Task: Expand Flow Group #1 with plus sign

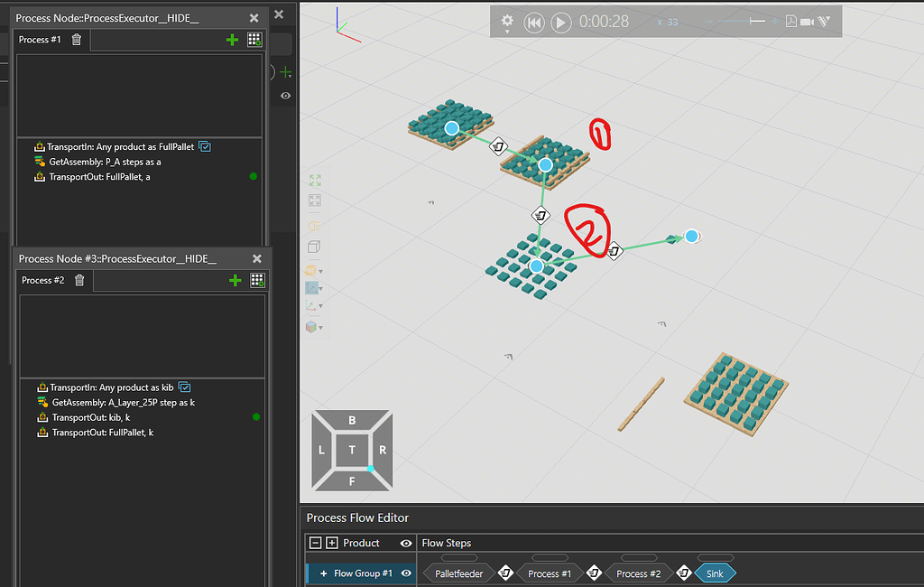Action: click(x=323, y=573)
